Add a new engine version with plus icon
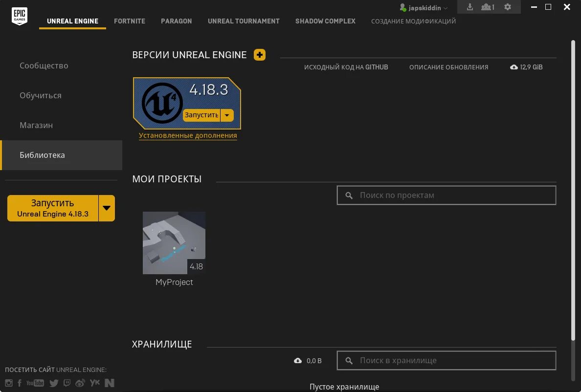The image size is (581, 392). tap(259, 55)
